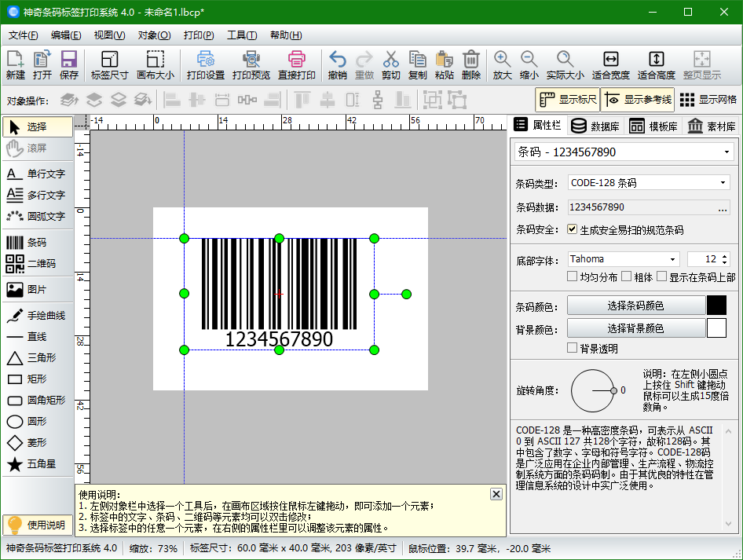Click the 选择背景颜色 button
Viewport: 743px width, 560px height.
pyautogui.click(x=636, y=328)
